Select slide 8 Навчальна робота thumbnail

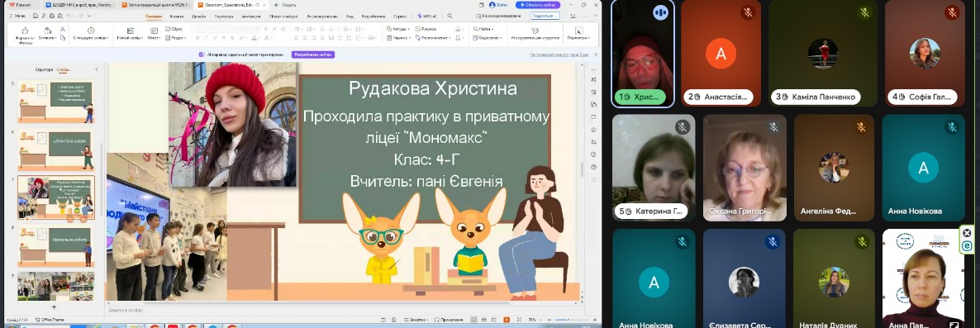[x=55, y=246]
